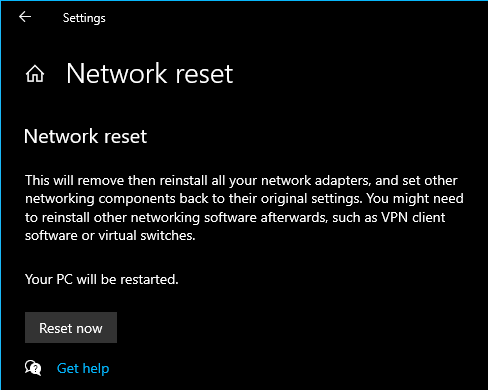The height and width of the screenshot is (390, 488).
Task: Click the Reset now button
Action: [x=71, y=328]
